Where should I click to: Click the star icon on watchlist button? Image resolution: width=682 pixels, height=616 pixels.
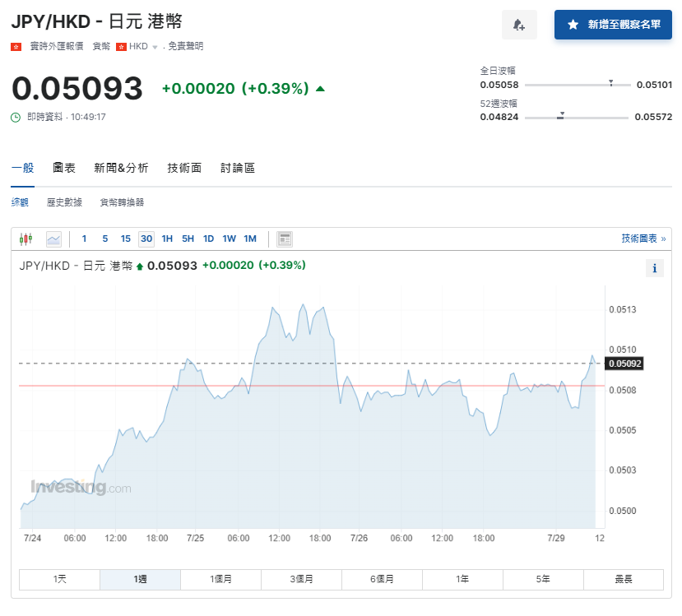tap(573, 25)
